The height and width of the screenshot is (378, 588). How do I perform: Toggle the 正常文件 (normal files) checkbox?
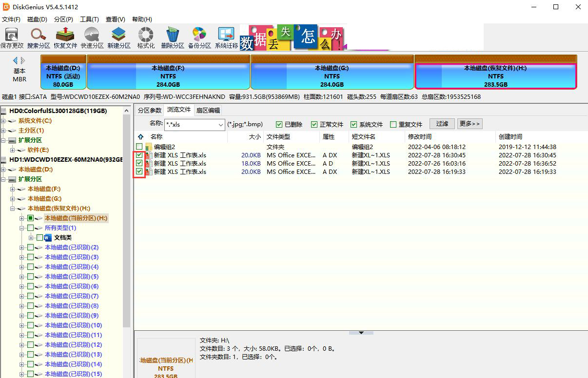pos(314,124)
